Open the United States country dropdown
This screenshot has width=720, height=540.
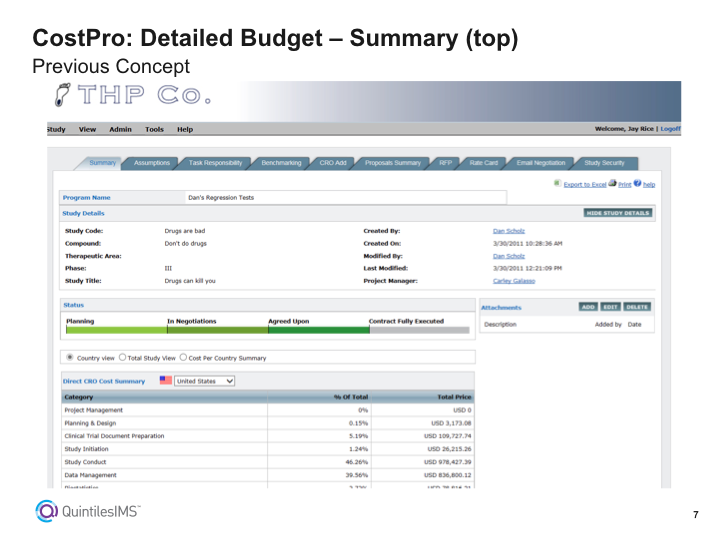tap(204, 381)
